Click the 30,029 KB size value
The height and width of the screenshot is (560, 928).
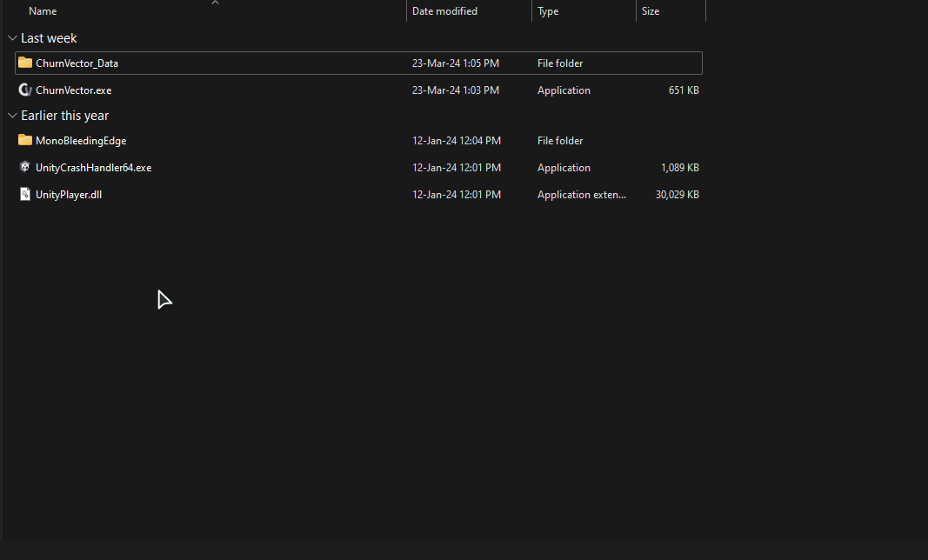click(x=677, y=195)
